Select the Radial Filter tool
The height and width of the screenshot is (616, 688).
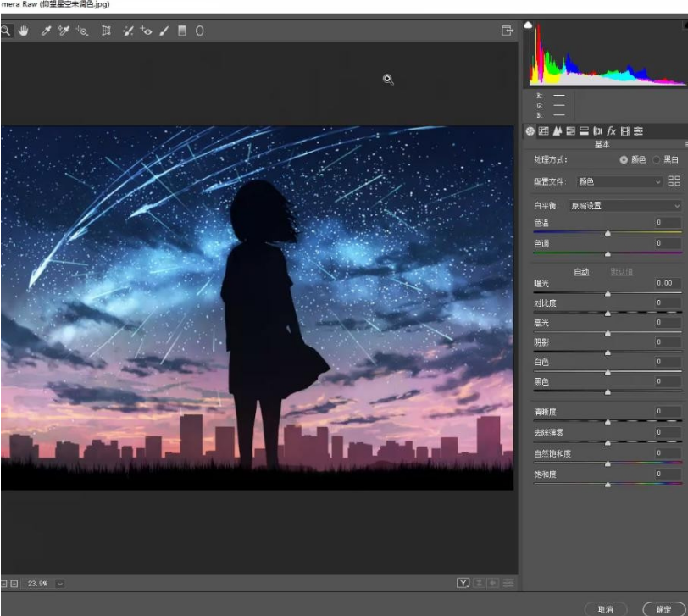coord(200,31)
